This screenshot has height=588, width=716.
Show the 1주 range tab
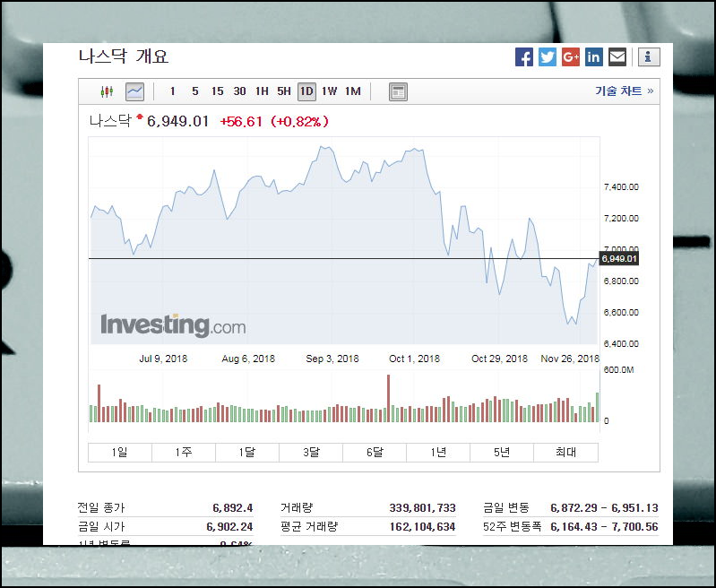point(184,453)
